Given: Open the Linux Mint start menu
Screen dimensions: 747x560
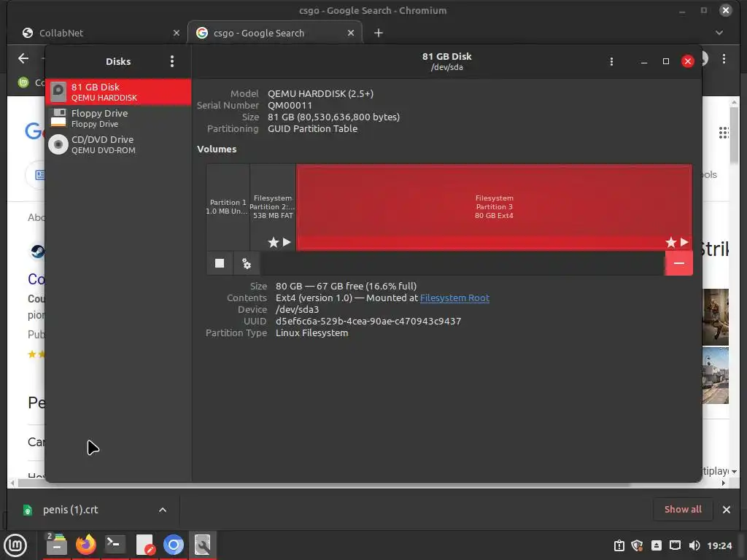Looking at the screenshot, I should pyautogui.click(x=15, y=545).
